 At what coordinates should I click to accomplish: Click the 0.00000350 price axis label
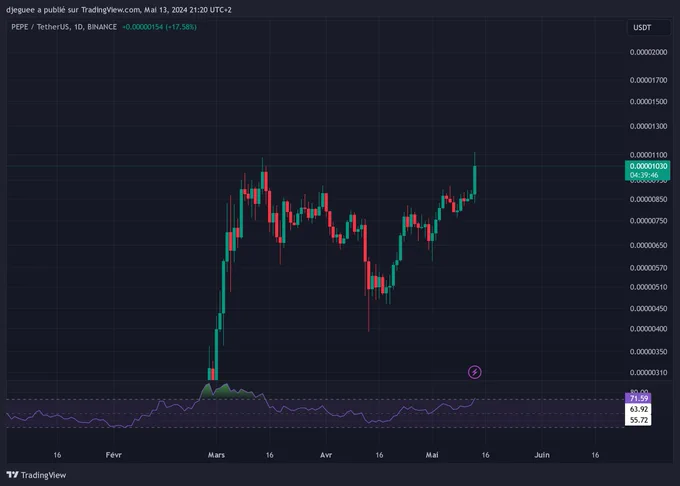648,352
